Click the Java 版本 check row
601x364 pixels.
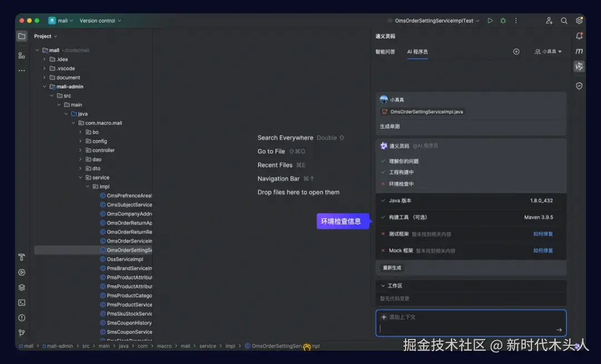471,201
